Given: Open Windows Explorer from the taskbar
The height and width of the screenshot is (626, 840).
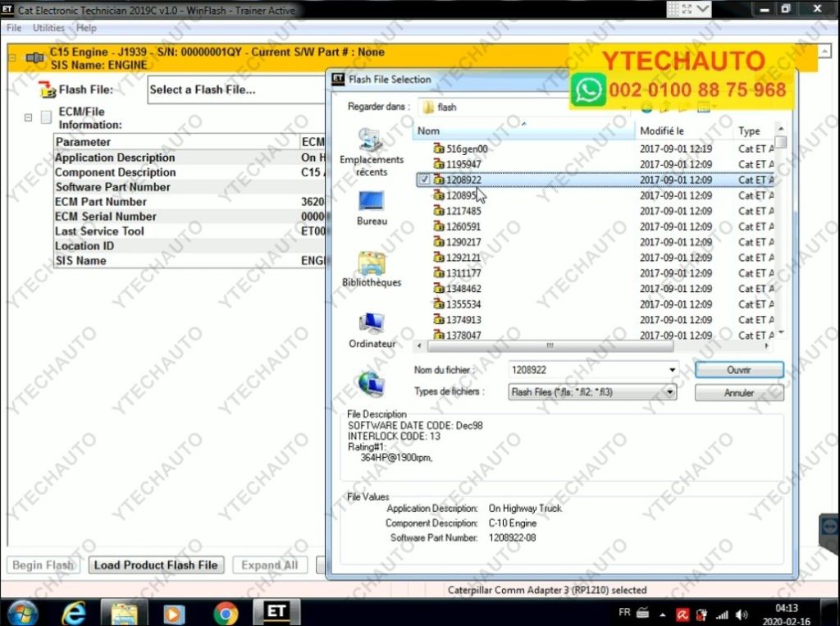Looking at the screenshot, I should [124, 613].
